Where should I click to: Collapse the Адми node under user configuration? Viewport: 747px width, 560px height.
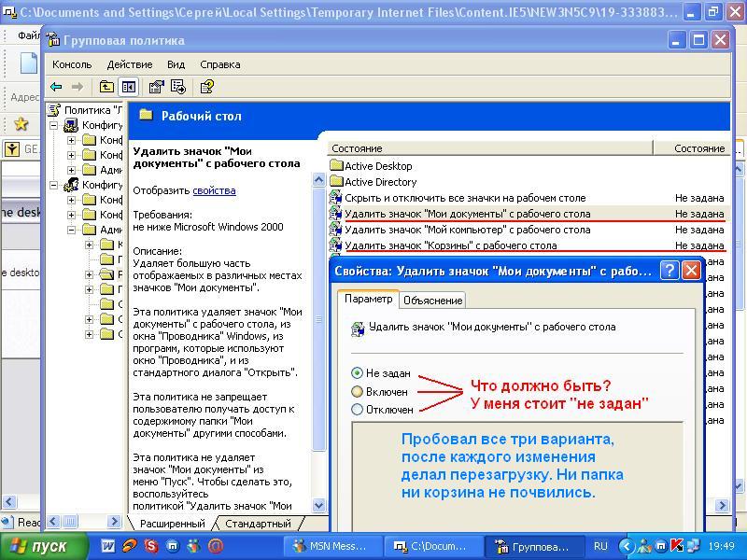(x=72, y=230)
